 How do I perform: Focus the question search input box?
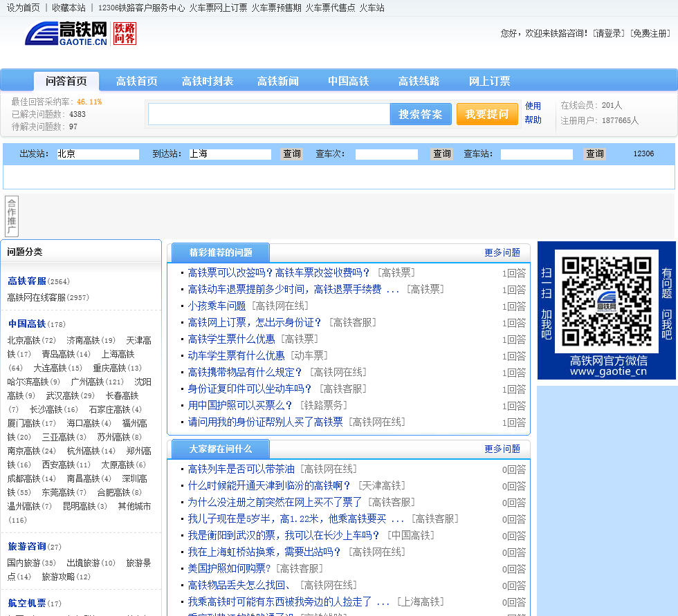pos(268,114)
